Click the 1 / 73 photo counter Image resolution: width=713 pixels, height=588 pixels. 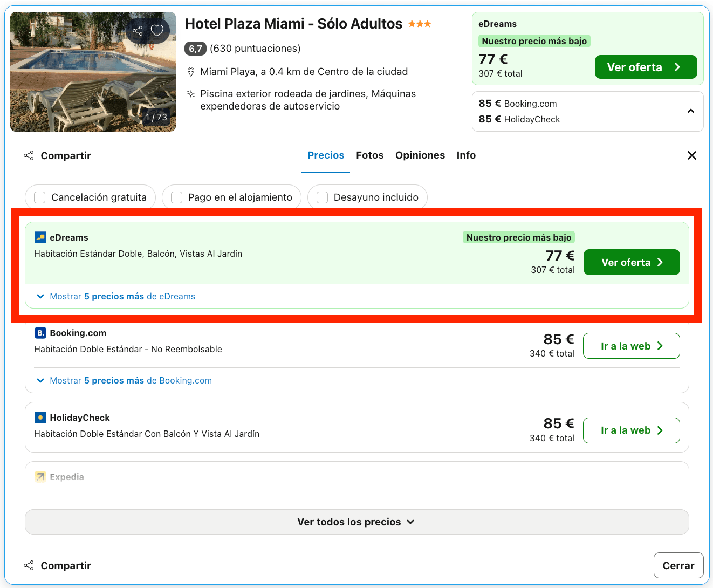point(156,117)
